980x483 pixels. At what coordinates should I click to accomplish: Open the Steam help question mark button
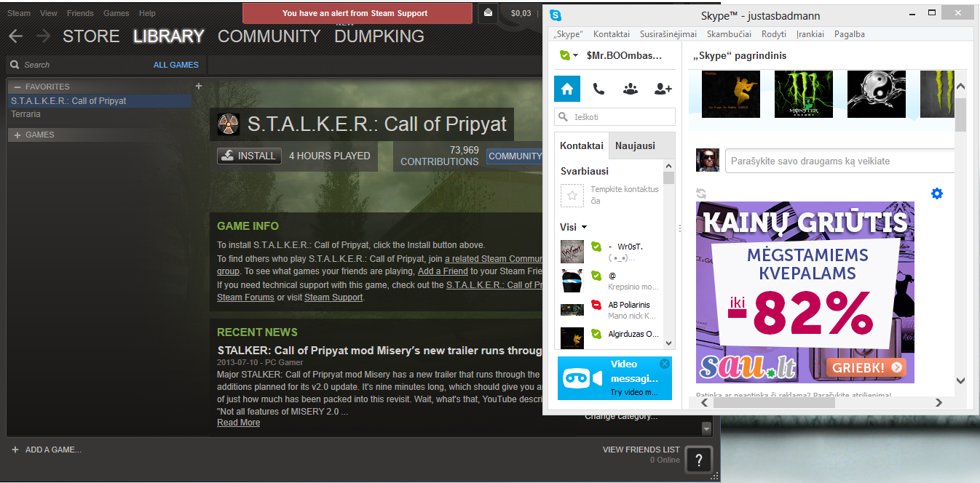click(x=699, y=459)
